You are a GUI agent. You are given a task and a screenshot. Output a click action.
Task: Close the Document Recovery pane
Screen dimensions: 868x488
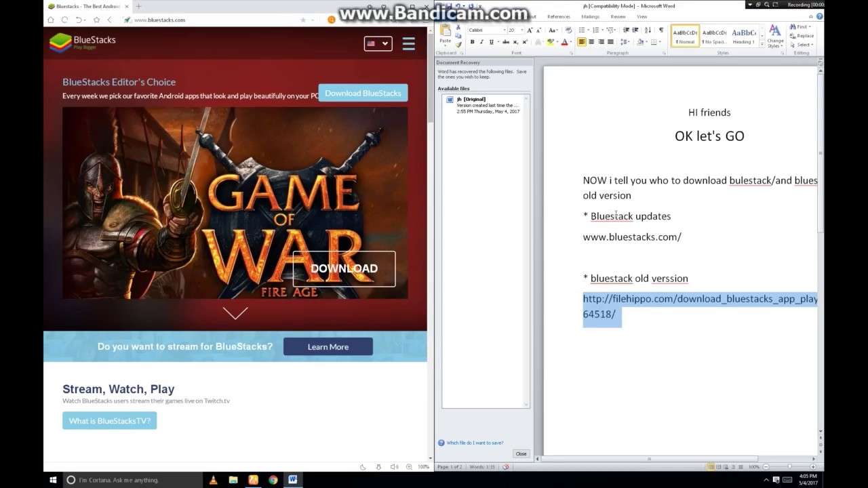(521, 453)
